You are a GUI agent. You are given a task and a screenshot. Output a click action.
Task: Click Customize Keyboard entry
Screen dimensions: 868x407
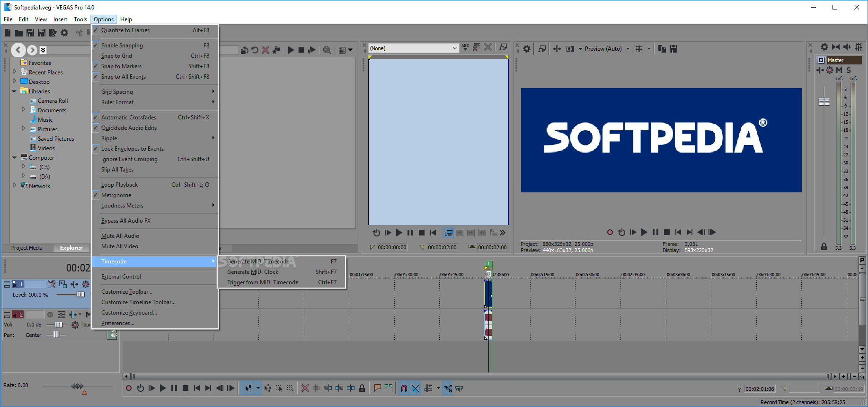(x=155, y=313)
